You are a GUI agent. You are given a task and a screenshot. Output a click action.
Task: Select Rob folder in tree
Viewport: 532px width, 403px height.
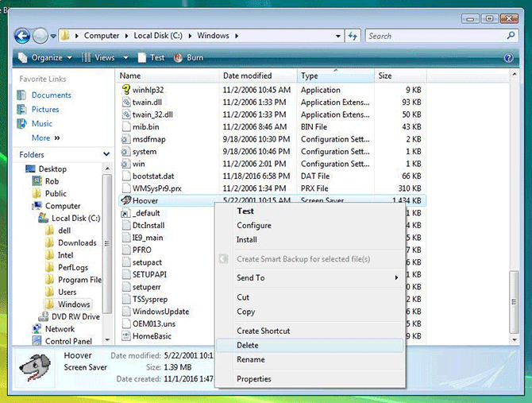click(52, 181)
